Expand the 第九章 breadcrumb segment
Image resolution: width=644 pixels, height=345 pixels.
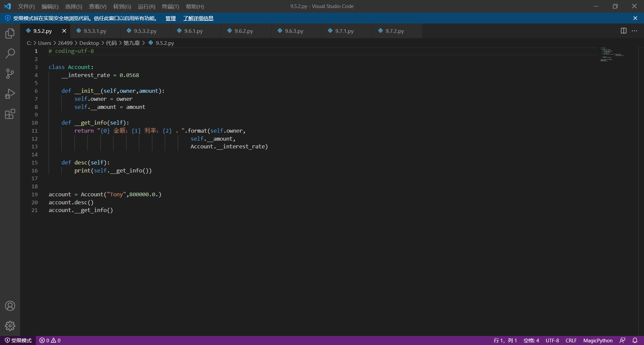131,43
